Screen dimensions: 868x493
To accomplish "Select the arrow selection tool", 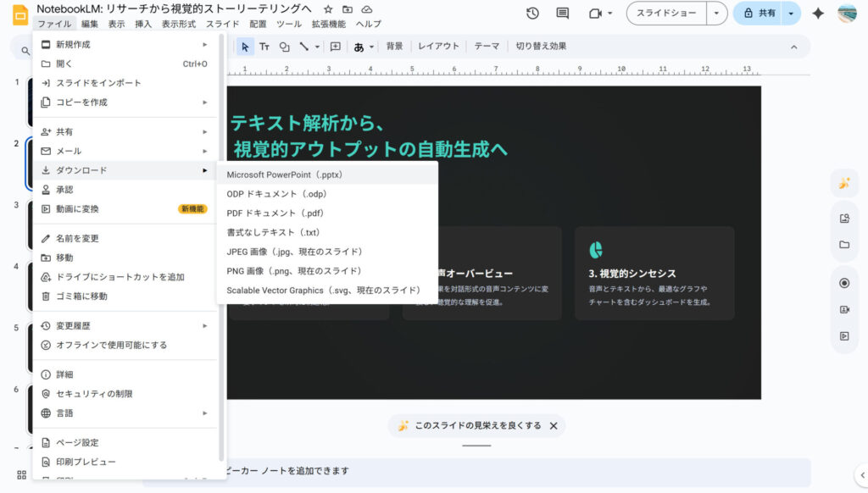I will click(x=245, y=47).
